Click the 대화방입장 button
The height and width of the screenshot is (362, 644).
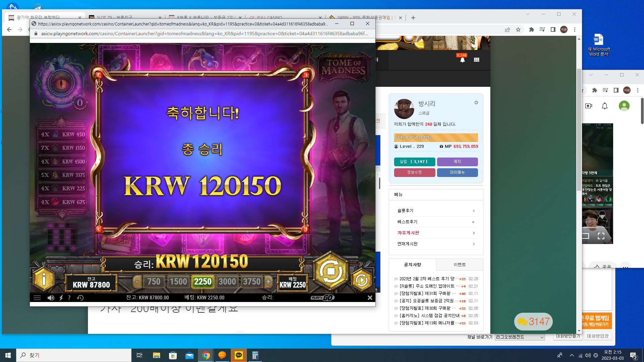598,336
